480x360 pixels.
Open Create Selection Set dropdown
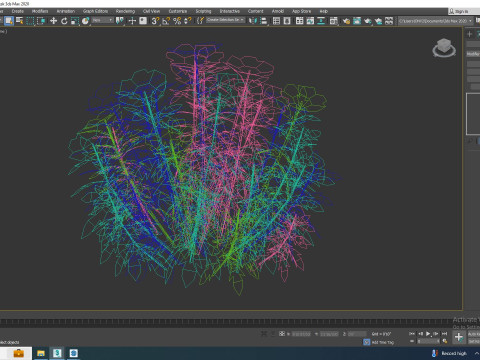tap(225, 20)
